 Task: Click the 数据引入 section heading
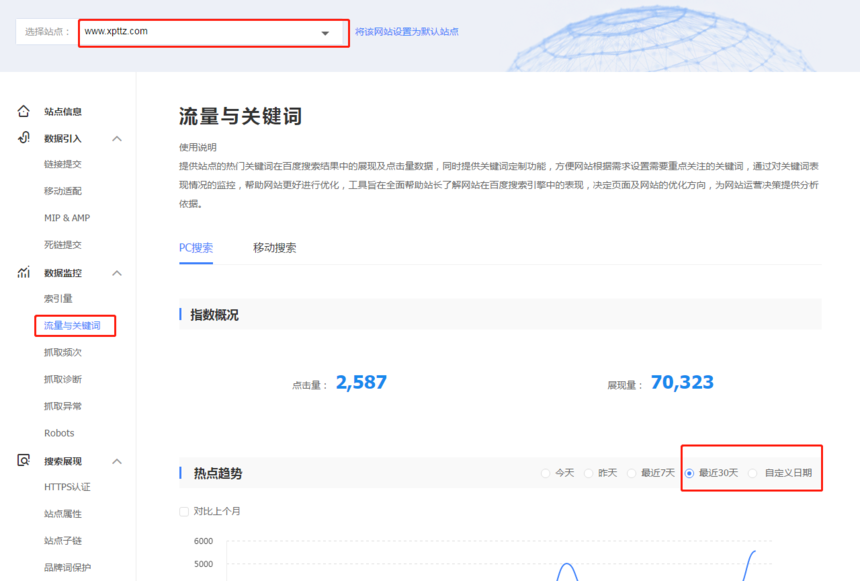click(x=63, y=138)
